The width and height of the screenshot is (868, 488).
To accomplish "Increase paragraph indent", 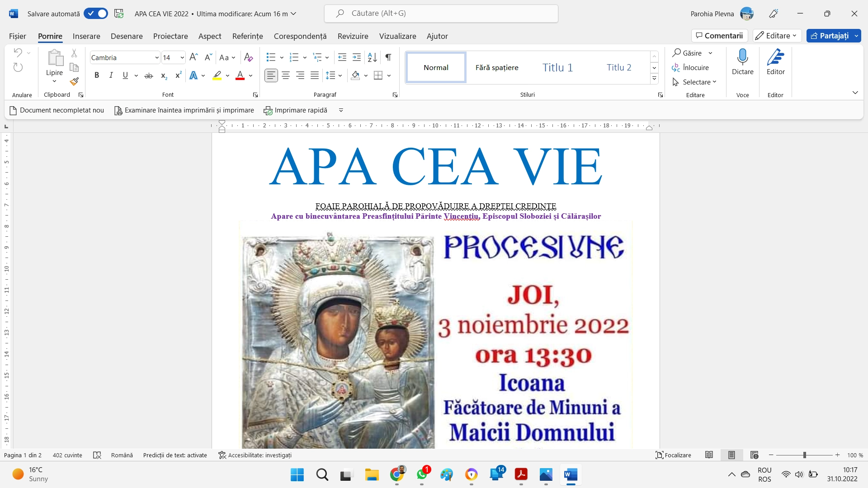I will pyautogui.click(x=357, y=57).
